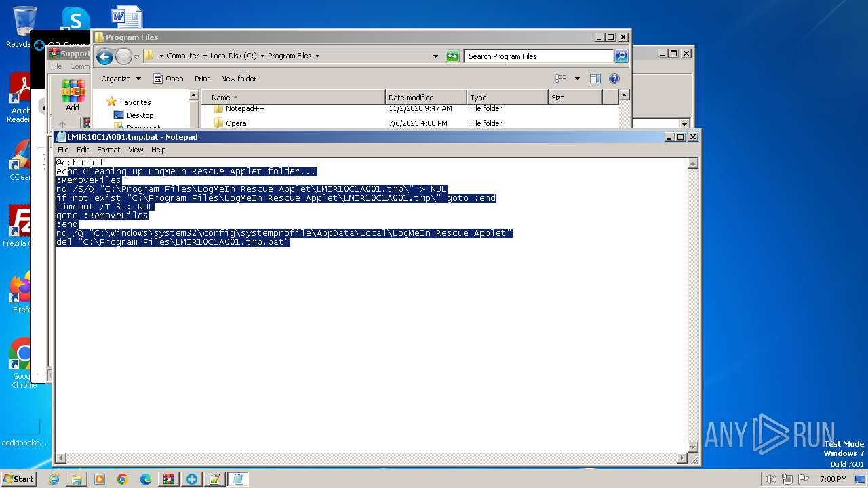Click Notepad vertical scrollbar down arrow

click(693, 447)
